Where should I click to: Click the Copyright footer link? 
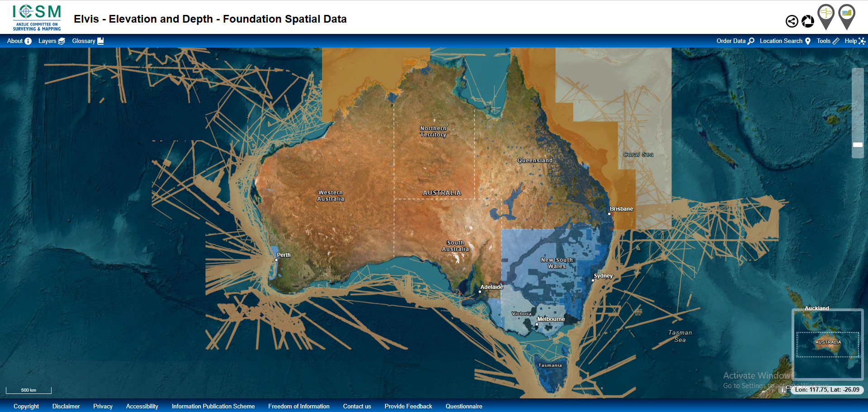[26, 406]
